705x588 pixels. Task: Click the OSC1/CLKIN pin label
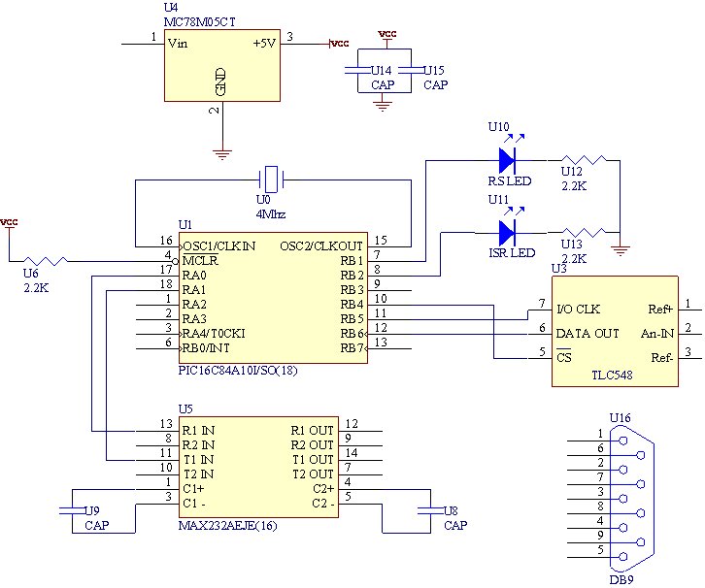218,246
